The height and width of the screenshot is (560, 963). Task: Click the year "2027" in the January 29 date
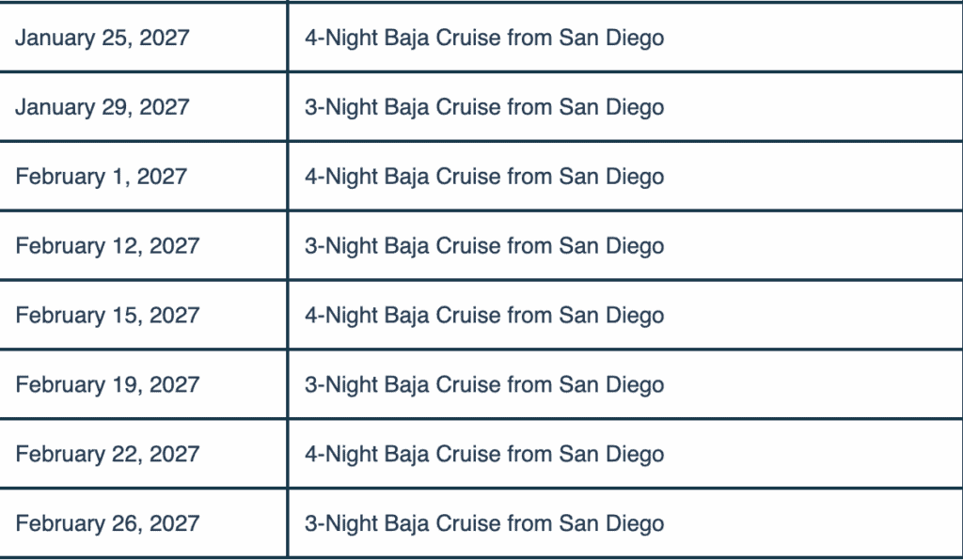point(165,107)
